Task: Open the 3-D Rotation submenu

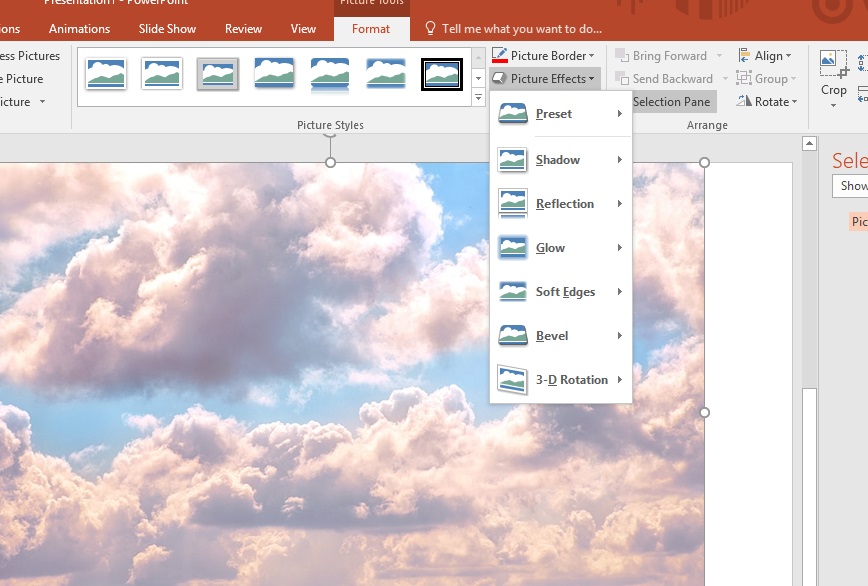Action: (x=561, y=380)
